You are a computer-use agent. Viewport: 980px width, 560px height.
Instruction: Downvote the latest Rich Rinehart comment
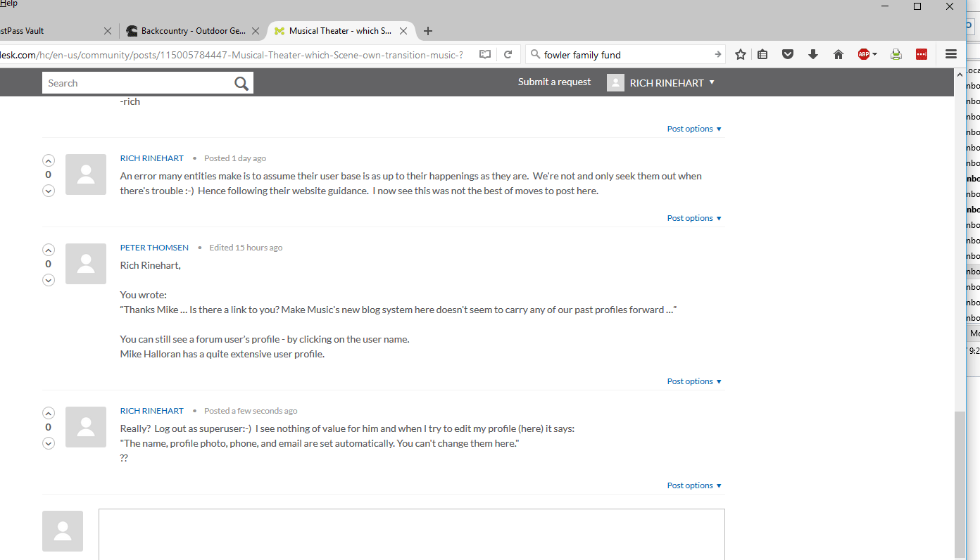pos(49,443)
